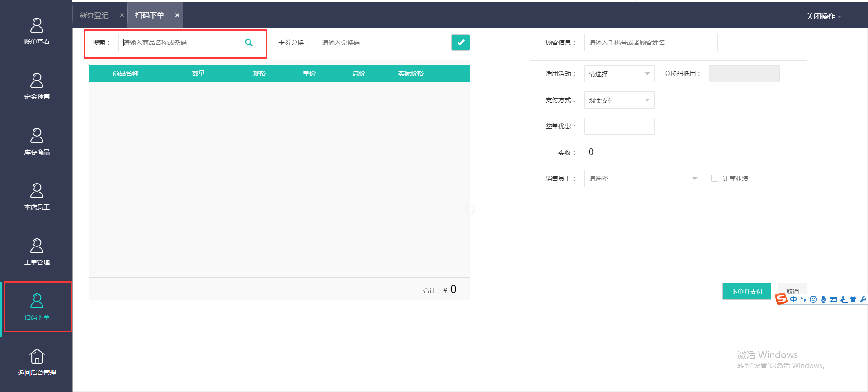Image resolution: width=868 pixels, height=392 pixels.
Task: Click 规格 column header
Action: pyautogui.click(x=259, y=73)
